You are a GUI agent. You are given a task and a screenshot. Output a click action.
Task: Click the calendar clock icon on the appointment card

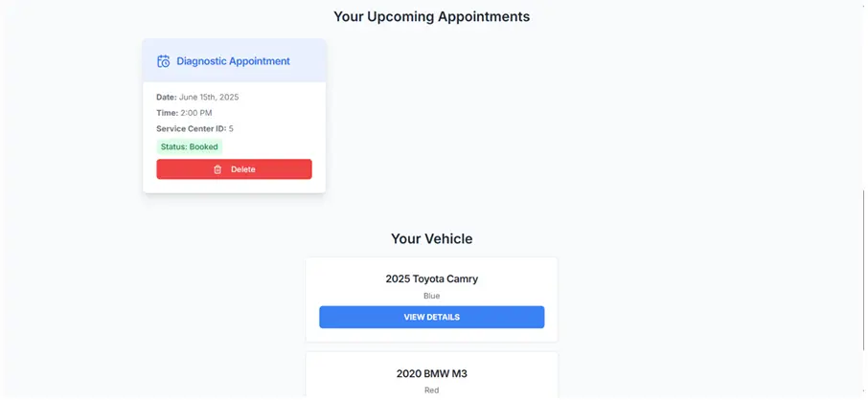tap(163, 61)
